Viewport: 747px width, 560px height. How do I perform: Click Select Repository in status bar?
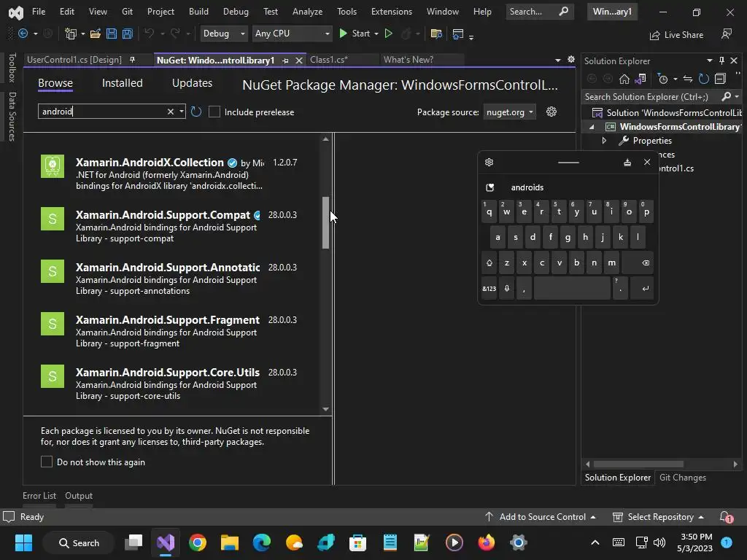click(658, 517)
